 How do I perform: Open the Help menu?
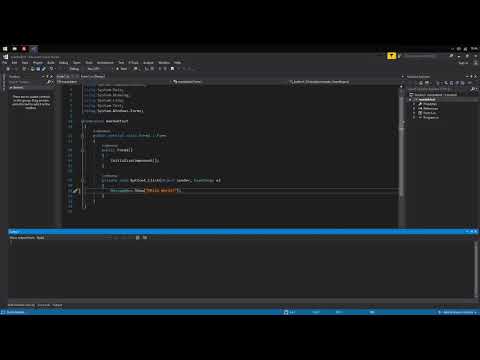(177, 63)
